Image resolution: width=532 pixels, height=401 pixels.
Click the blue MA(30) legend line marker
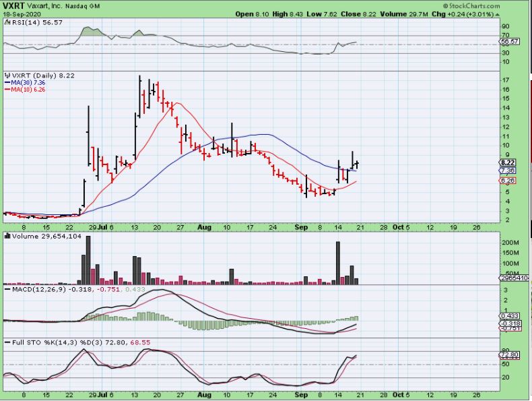(x=8, y=82)
